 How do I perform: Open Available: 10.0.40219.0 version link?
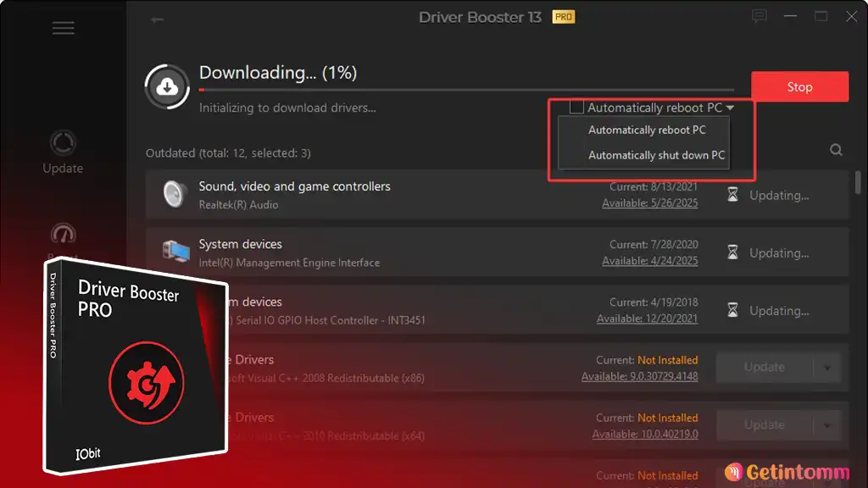(645, 435)
